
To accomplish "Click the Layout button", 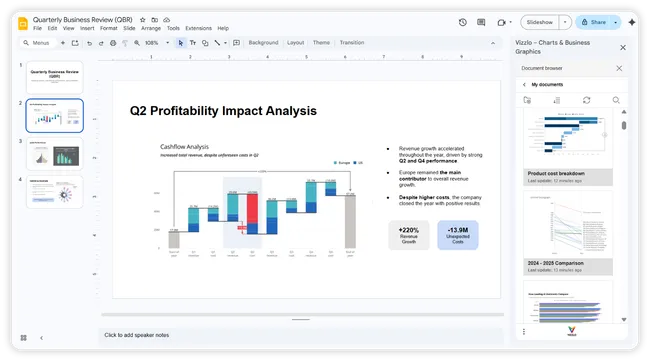I will tap(296, 43).
